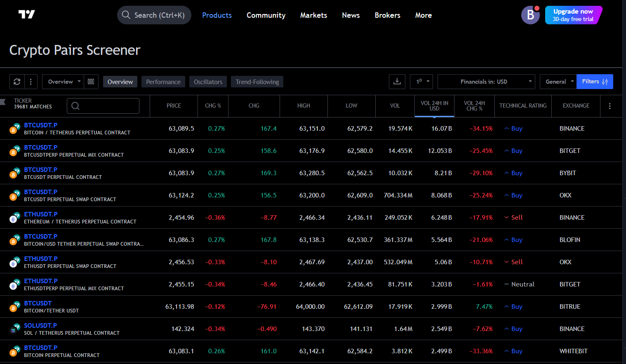The width and height of the screenshot is (626, 364).
Task: Open the TradingView logo home link
Action: click(27, 14)
